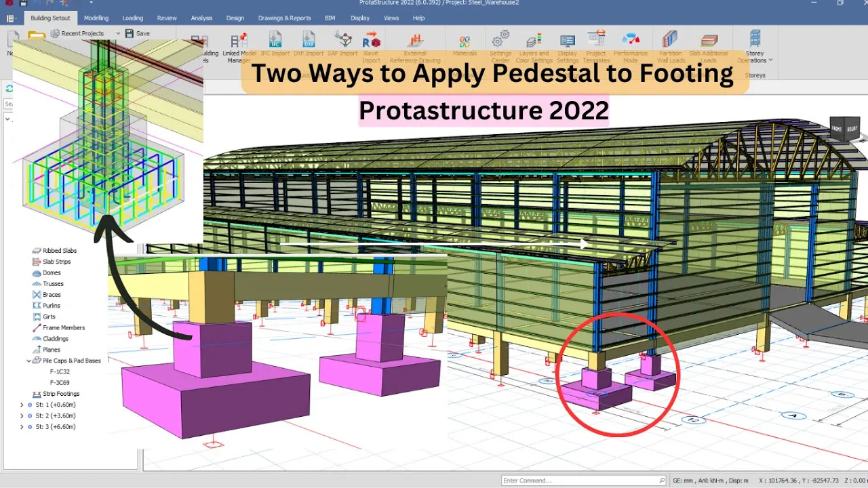
Task: Open the Display ribbon tab
Action: 360,18
